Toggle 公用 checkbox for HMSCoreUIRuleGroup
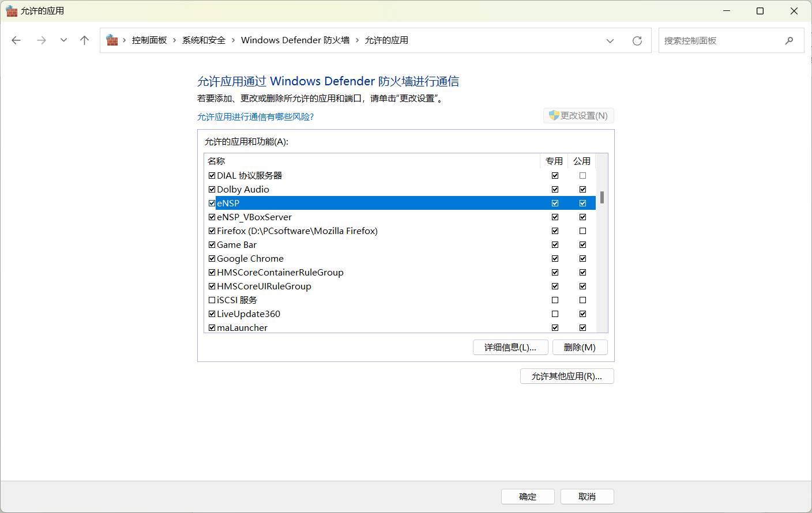 pyautogui.click(x=582, y=286)
